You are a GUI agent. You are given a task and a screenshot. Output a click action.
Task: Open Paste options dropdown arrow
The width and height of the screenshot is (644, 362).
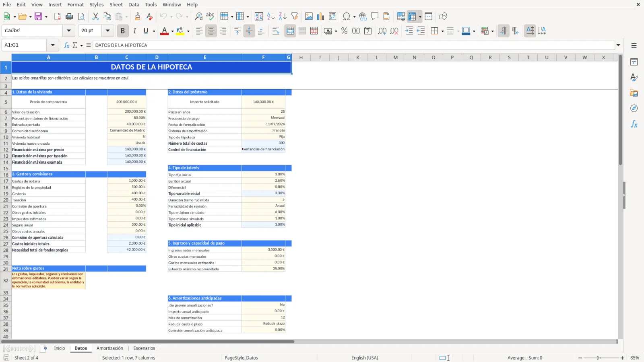126,16
